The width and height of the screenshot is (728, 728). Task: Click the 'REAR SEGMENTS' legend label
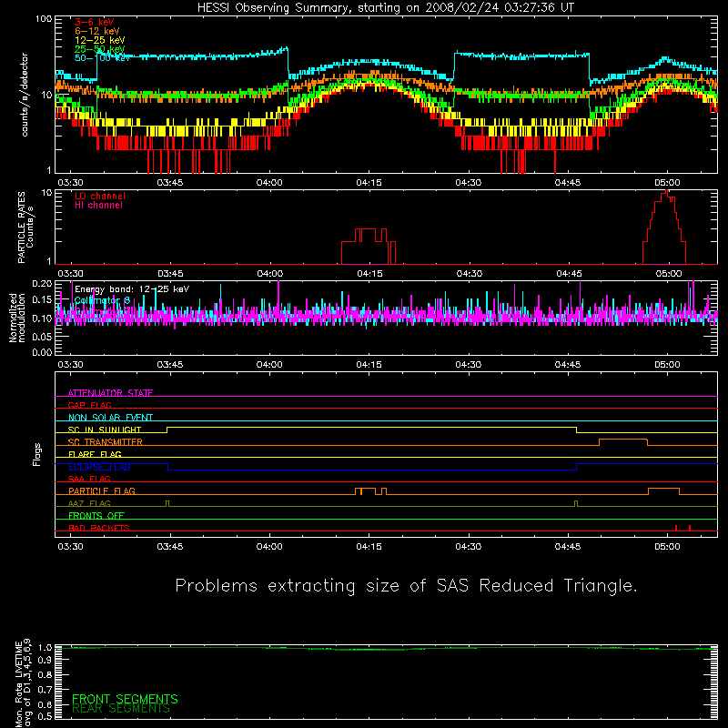pyautogui.click(x=121, y=709)
